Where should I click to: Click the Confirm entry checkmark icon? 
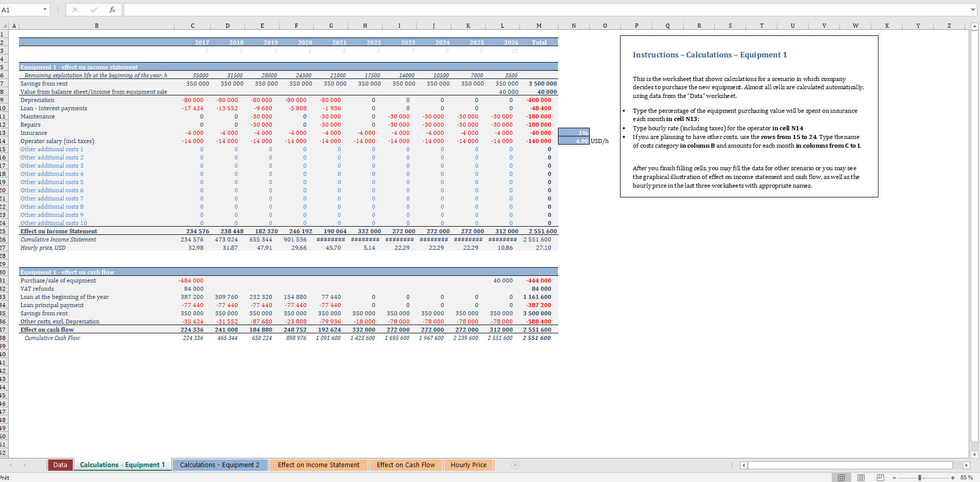pyautogui.click(x=94, y=10)
